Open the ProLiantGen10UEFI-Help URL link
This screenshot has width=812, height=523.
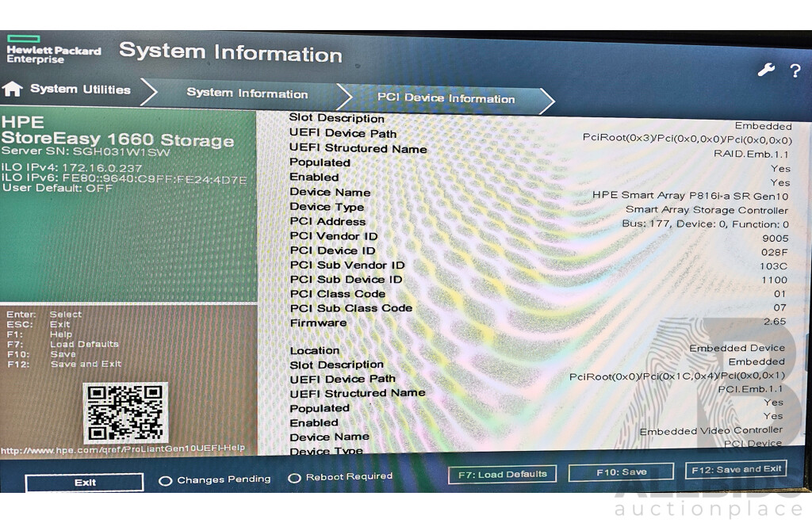[123, 449]
